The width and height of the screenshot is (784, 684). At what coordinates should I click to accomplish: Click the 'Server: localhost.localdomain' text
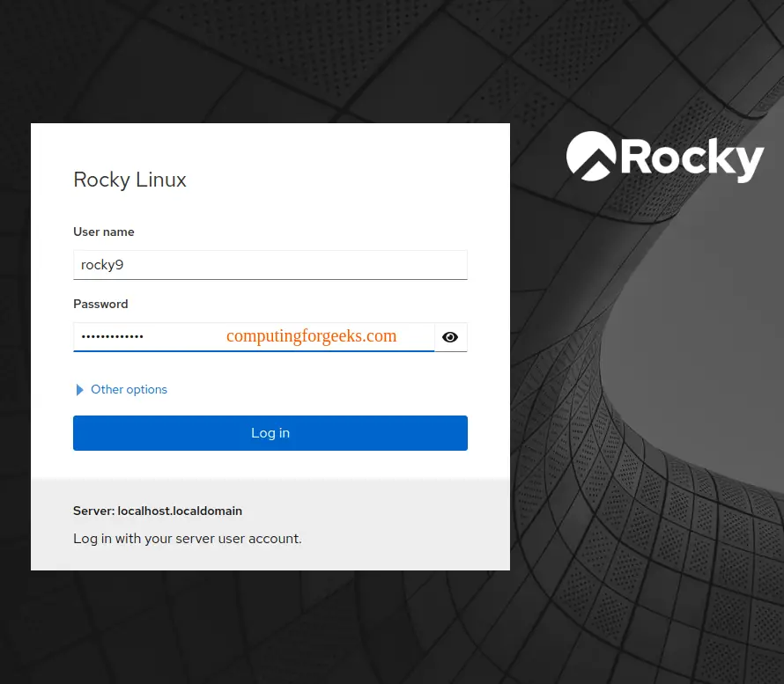pyautogui.click(x=158, y=511)
